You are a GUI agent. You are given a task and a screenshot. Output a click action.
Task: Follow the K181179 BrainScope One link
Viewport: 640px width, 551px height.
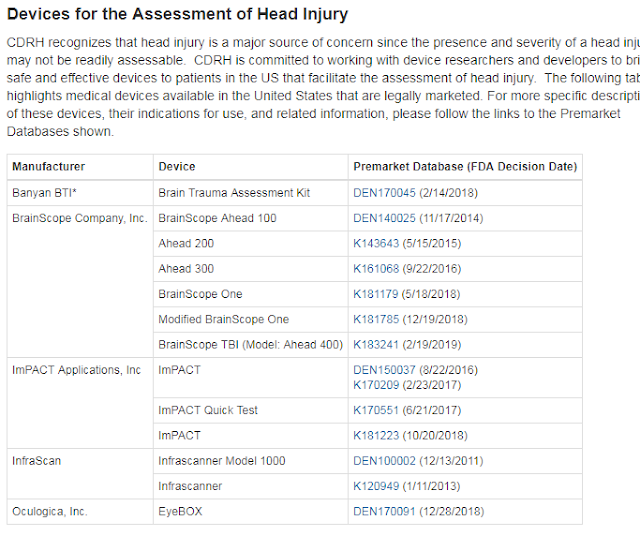pyautogui.click(x=376, y=294)
